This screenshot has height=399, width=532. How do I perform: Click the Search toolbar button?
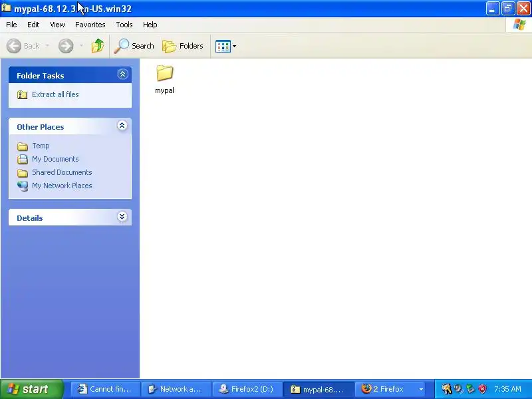(134, 46)
